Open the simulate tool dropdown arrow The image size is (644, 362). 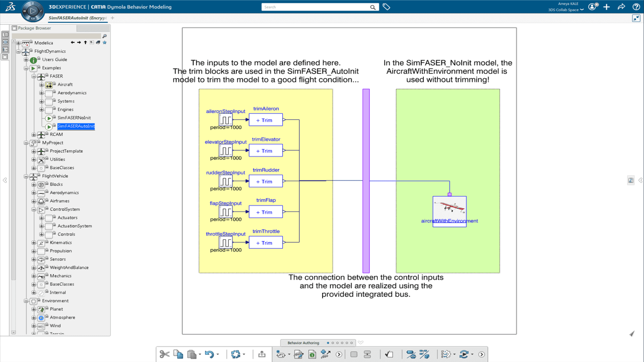click(x=472, y=354)
